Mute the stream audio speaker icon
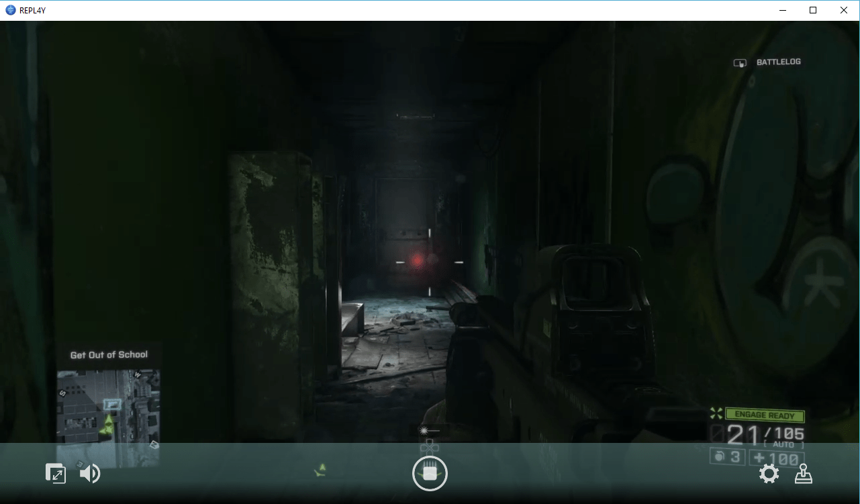This screenshot has height=504, width=860. [x=90, y=474]
